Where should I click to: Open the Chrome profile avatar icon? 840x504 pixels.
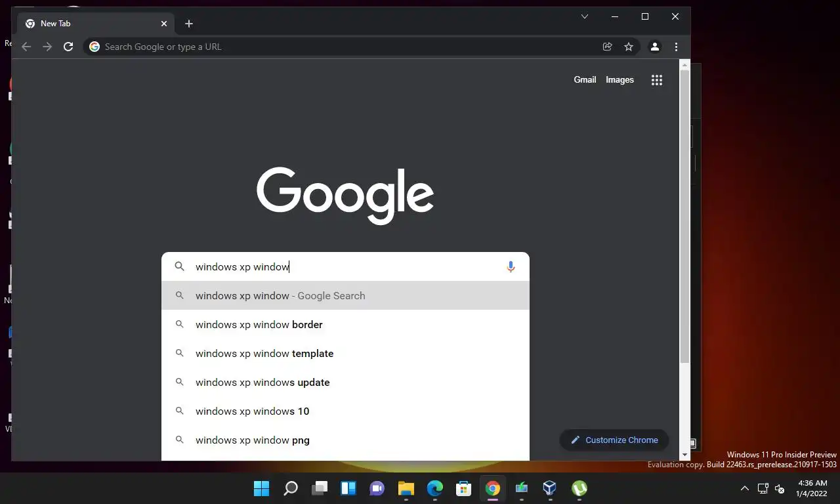(654, 47)
